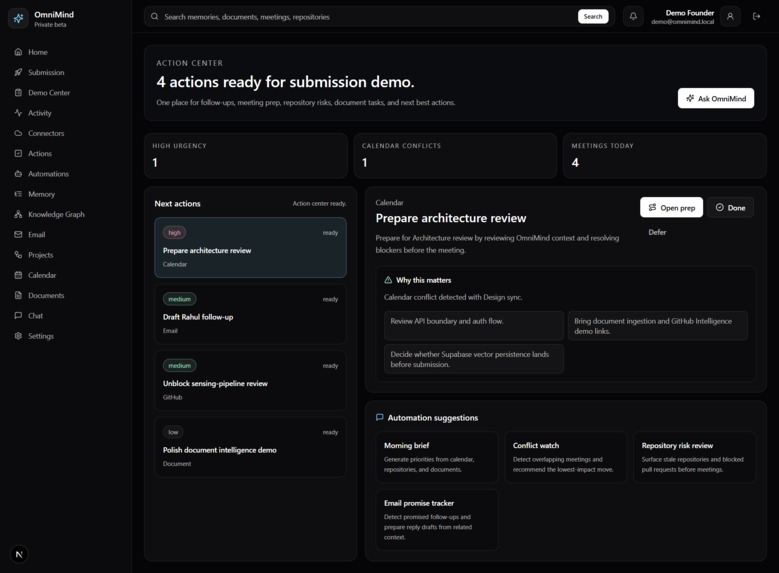Click the Ask OmniMind button

click(716, 98)
